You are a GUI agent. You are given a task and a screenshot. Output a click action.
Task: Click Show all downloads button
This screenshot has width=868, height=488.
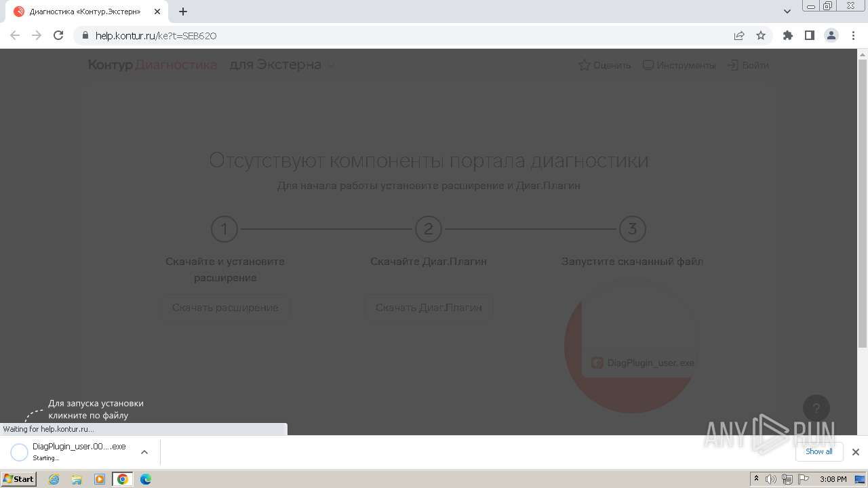click(x=819, y=451)
